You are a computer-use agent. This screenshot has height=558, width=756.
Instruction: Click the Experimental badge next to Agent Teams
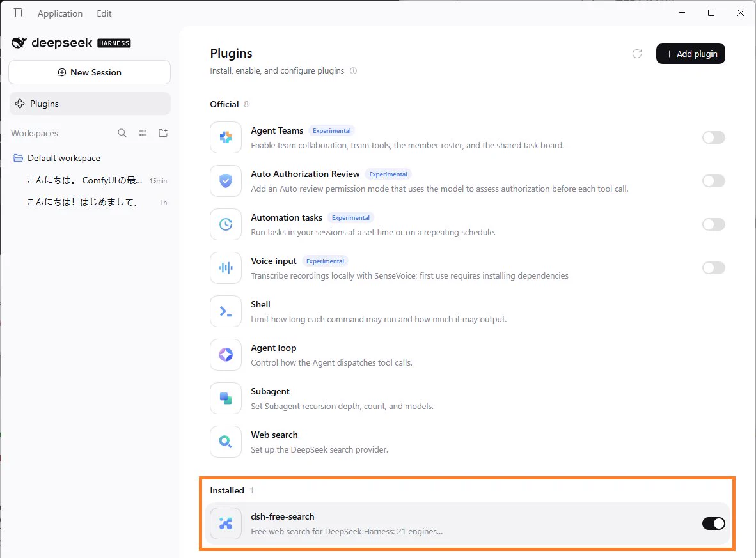click(332, 130)
